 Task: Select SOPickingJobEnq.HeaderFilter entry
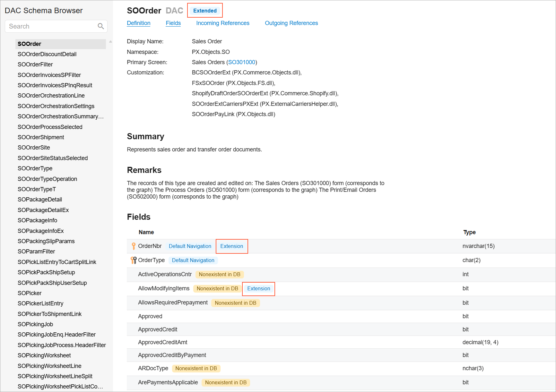pos(57,335)
